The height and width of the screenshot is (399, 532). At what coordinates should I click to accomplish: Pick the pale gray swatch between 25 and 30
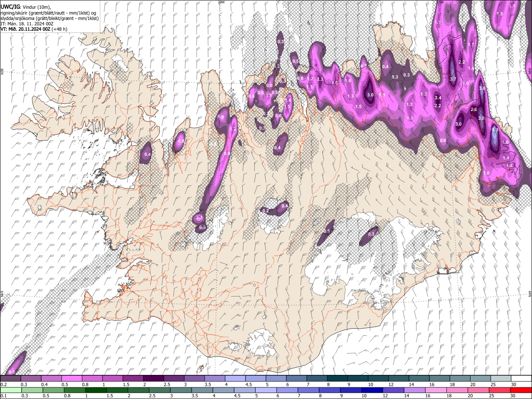(500, 378)
